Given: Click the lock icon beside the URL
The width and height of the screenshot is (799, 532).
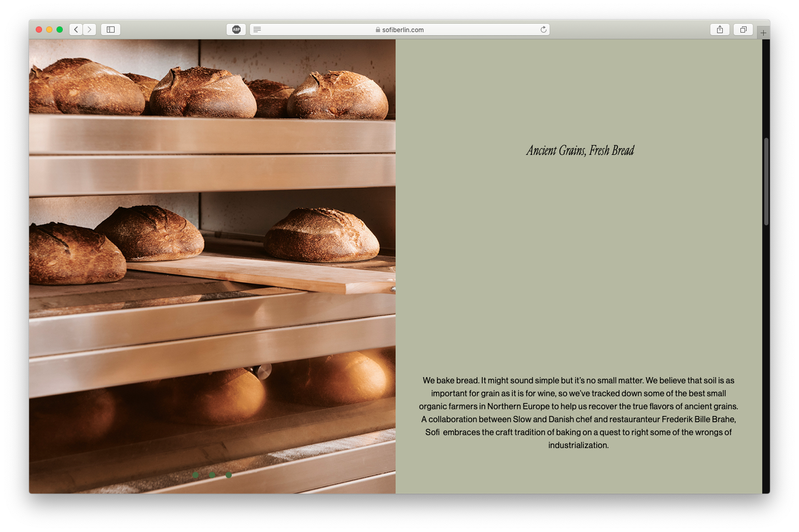Looking at the screenshot, I should [x=378, y=30].
